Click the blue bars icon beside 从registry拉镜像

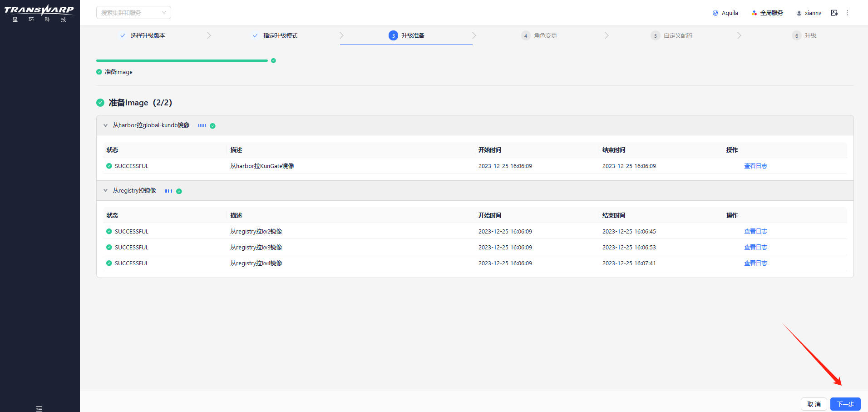[168, 191]
